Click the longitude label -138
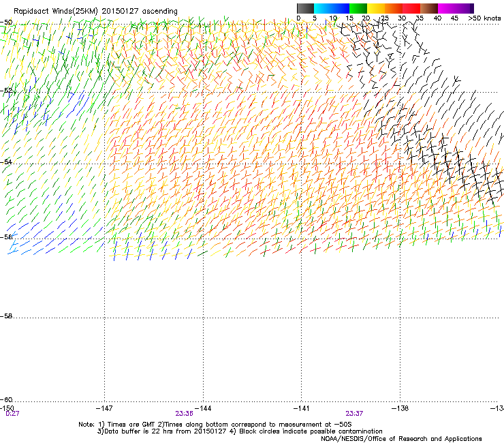Viewport: 504px width, 443px height. coord(400,408)
